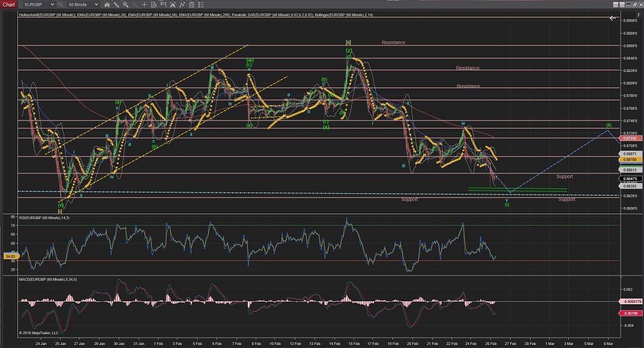The width and height of the screenshot is (644, 348).
Task: Select the indicator legend text at chart top
Action: point(196,15)
